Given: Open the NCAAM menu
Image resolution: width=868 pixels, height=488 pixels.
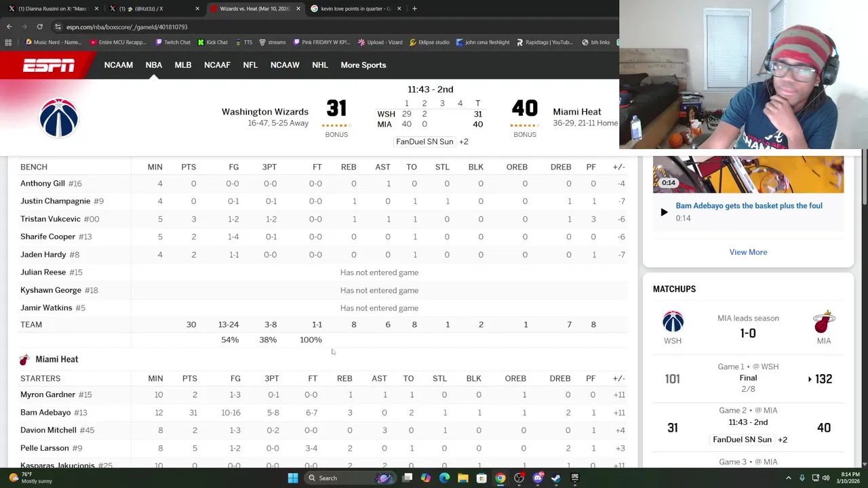Looking at the screenshot, I should pos(119,65).
